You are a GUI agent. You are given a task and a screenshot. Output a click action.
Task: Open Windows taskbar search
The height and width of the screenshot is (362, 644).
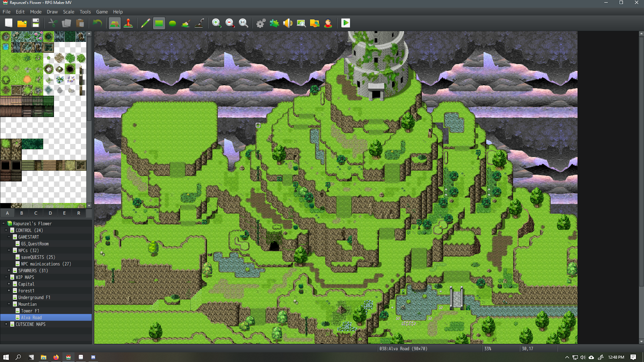click(18, 357)
